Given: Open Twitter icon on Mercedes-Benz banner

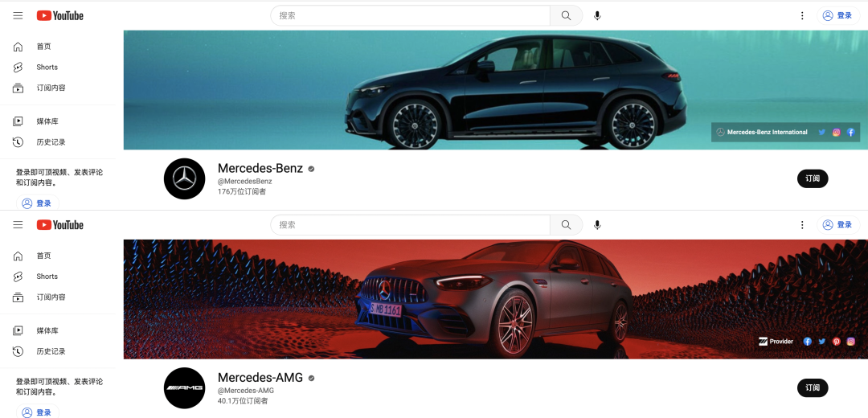Looking at the screenshot, I should click(822, 133).
